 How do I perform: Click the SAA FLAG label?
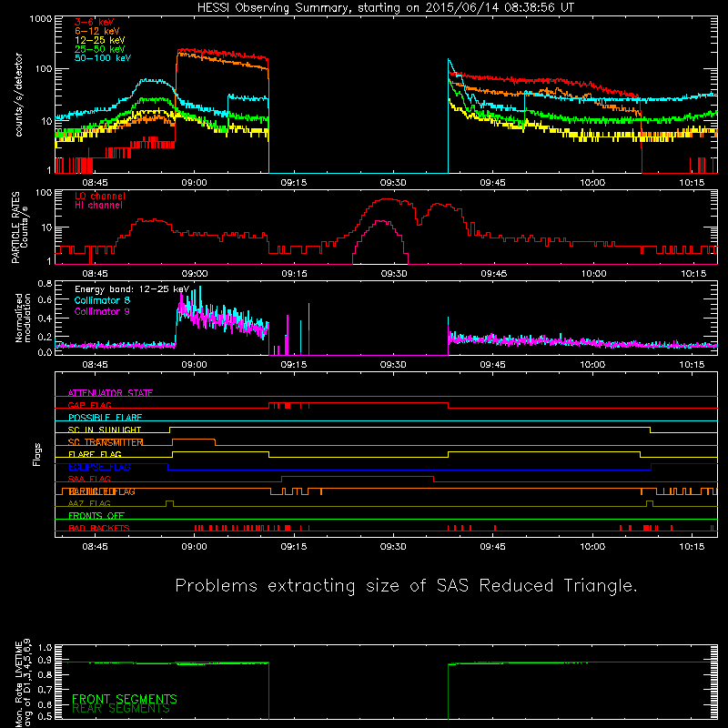pos(89,479)
